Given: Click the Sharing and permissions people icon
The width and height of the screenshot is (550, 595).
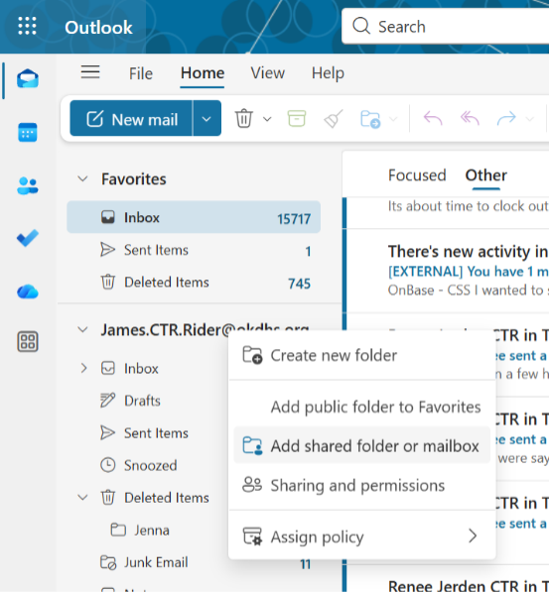Looking at the screenshot, I should 252,485.
